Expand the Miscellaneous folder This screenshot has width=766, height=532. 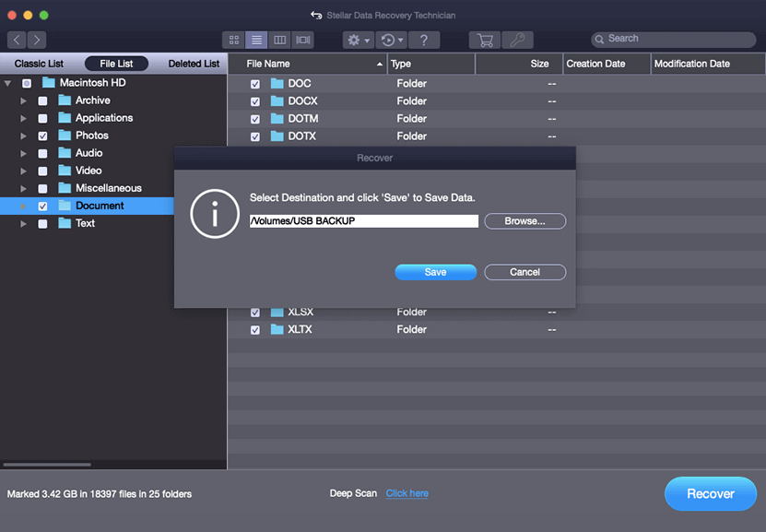pos(23,189)
